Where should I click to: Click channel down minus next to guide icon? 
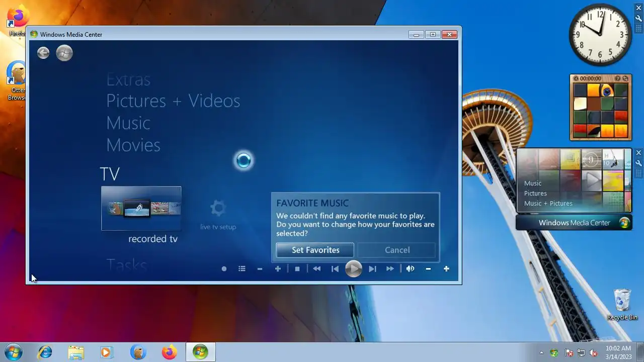260,269
